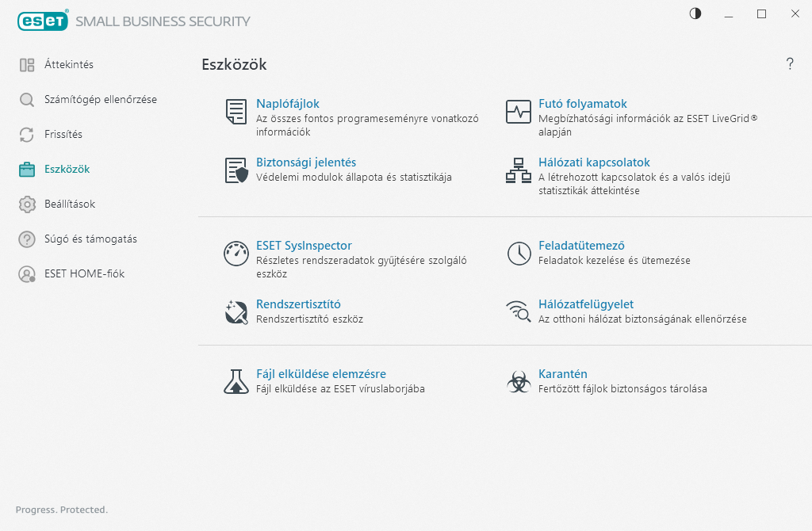Open Súgó és támogatás sidebar item
This screenshot has width=812, height=531.
[x=85, y=239]
